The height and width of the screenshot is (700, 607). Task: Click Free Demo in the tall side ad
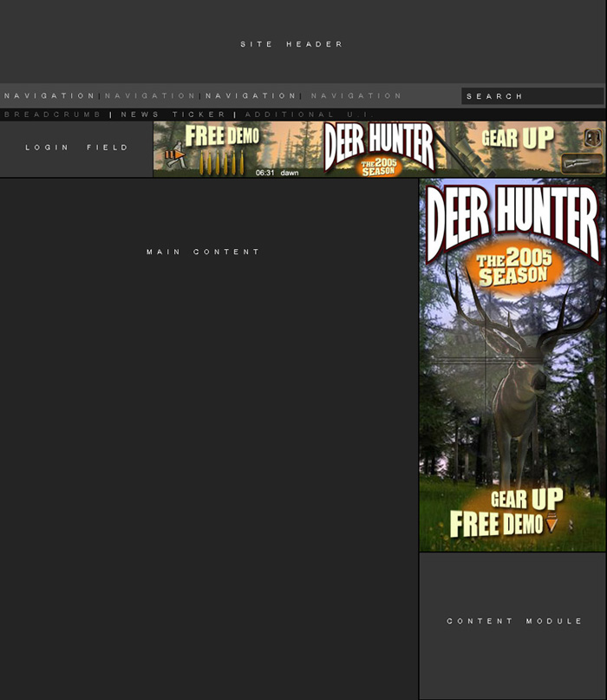click(496, 523)
